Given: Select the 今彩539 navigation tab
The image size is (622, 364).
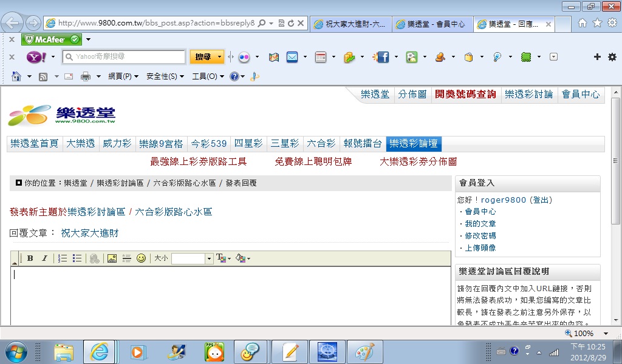Looking at the screenshot, I should (x=208, y=144).
